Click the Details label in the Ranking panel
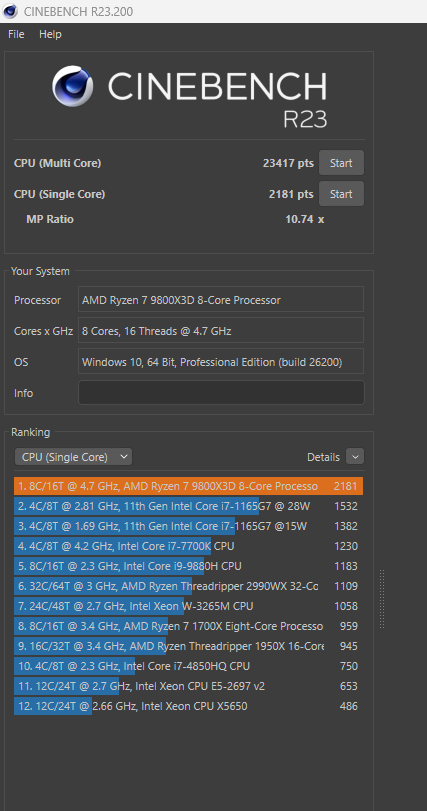This screenshot has height=811, width=427. (324, 457)
